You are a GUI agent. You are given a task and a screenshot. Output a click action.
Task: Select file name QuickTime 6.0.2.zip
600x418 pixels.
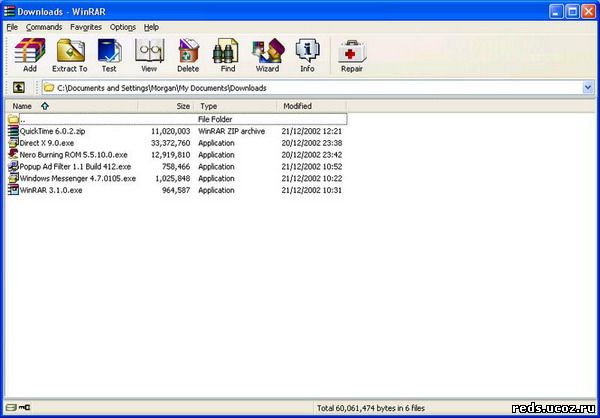point(52,131)
